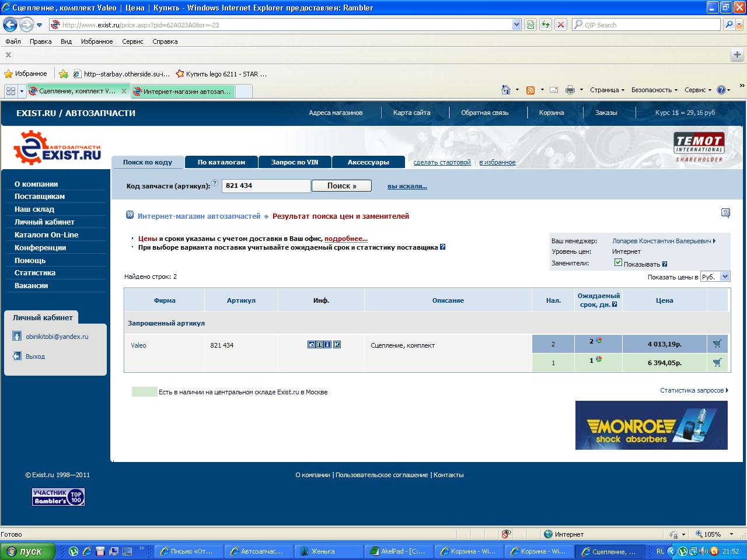Switch to the AkelPad taskbar window
The width and height of the screenshot is (747, 560).
(x=399, y=551)
